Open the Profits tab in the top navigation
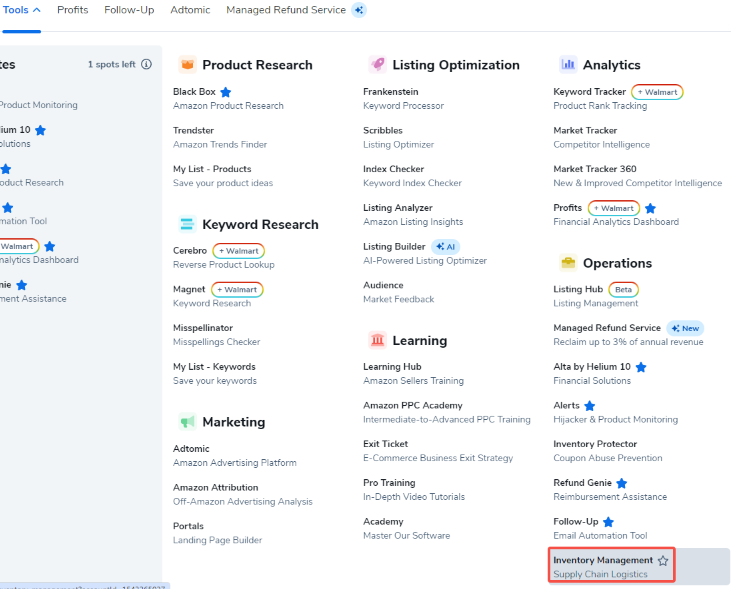The width and height of the screenshot is (731, 589). 73,10
